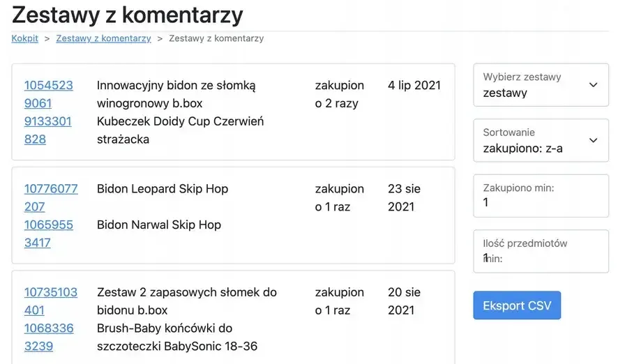Open product ID 10735103401 link
The image size is (618, 364).
click(50, 301)
